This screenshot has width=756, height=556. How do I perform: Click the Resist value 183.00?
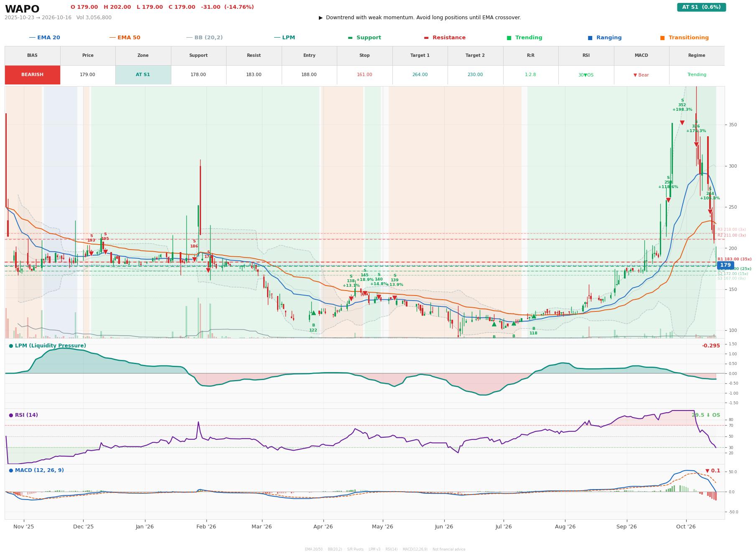254,75
